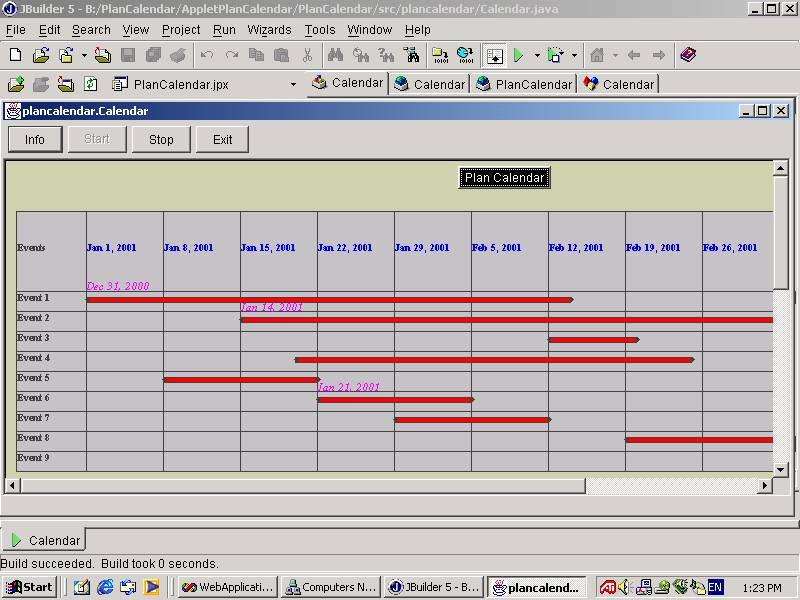Screen dimensions: 800x600
Task: Click the Exit button
Action: coord(222,140)
